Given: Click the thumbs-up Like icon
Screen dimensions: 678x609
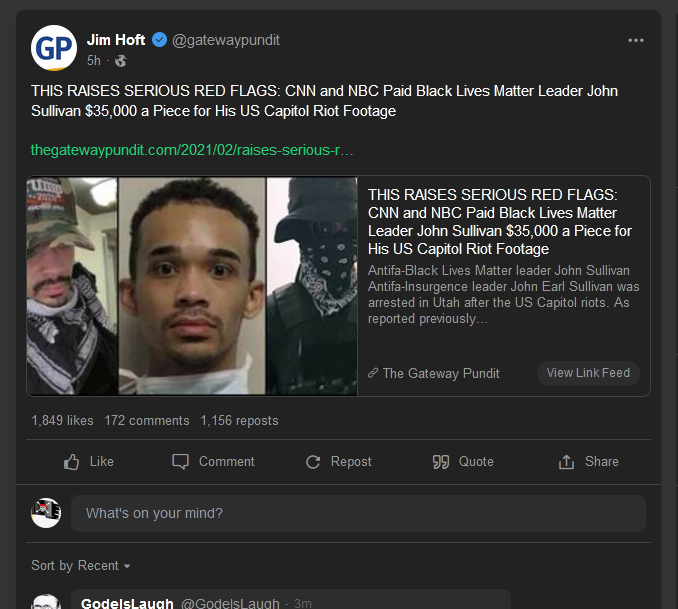Looking at the screenshot, I should [x=71, y=462].
